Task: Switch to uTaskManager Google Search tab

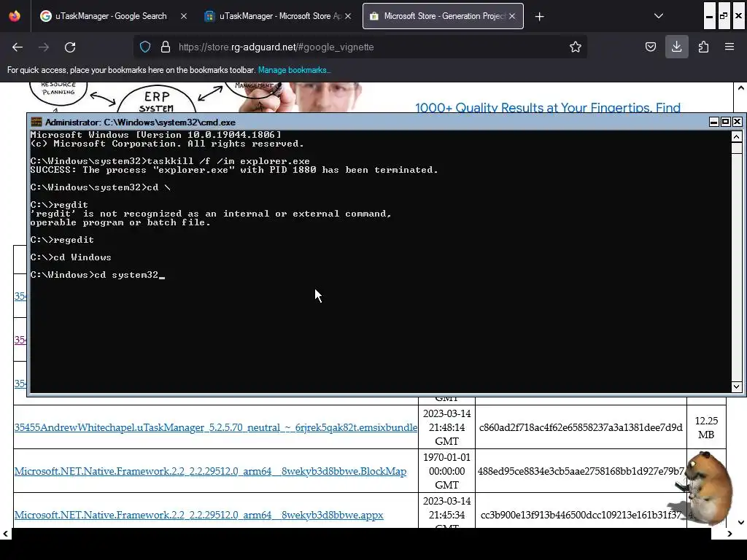Action: click(x=112, y=16)
